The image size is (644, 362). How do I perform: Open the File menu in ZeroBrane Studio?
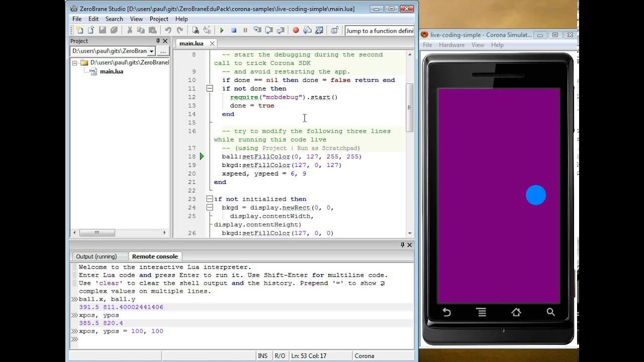point(77,19)
